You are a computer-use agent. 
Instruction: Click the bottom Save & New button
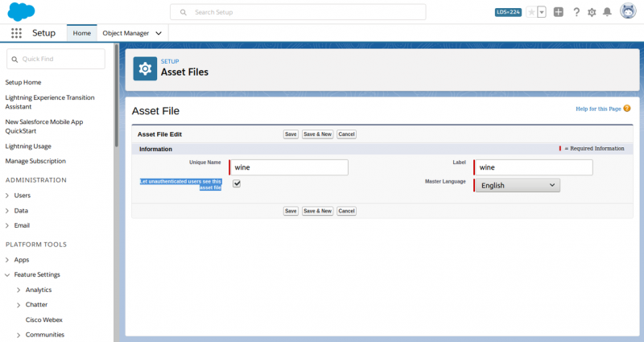click(317, 211)
